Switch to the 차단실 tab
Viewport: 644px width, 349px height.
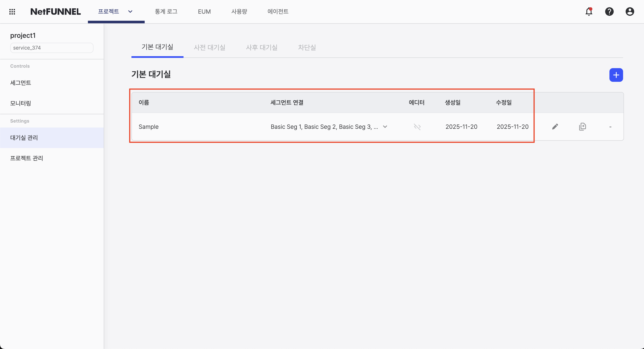[x=307, y=47]
